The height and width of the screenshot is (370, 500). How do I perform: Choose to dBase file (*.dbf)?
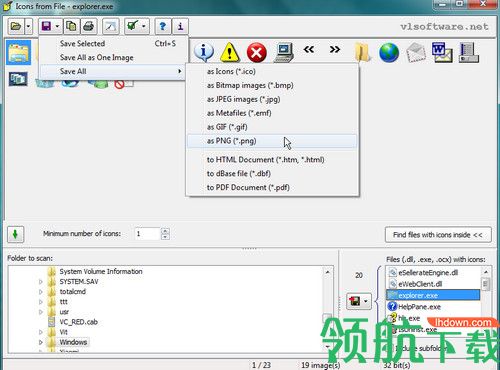(272, 174)
